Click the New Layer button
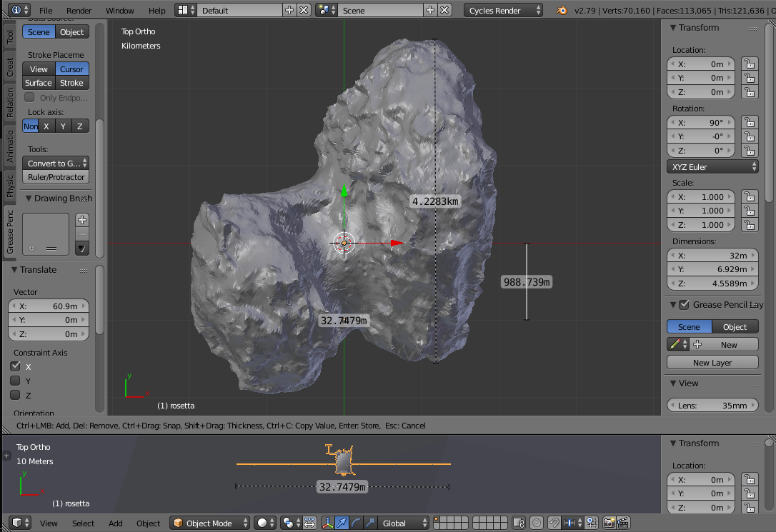 pos(712,363)
